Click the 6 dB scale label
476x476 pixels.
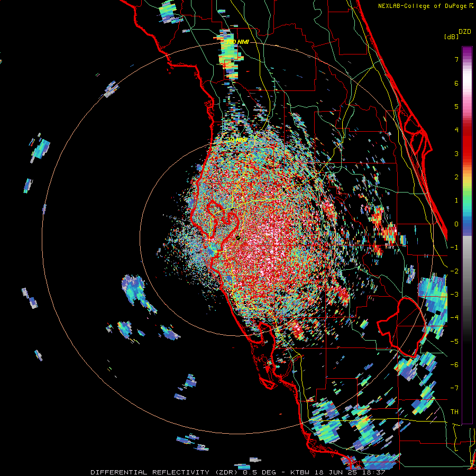click(x=456, y=83)
